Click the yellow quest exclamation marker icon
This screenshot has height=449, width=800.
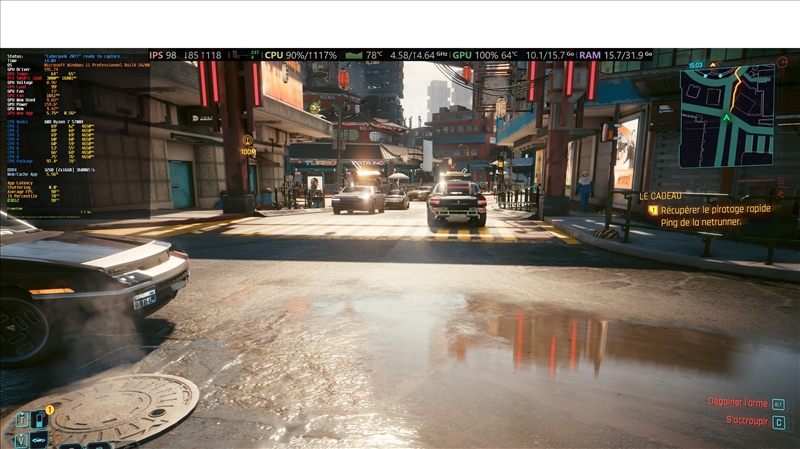tap(653, 210)
